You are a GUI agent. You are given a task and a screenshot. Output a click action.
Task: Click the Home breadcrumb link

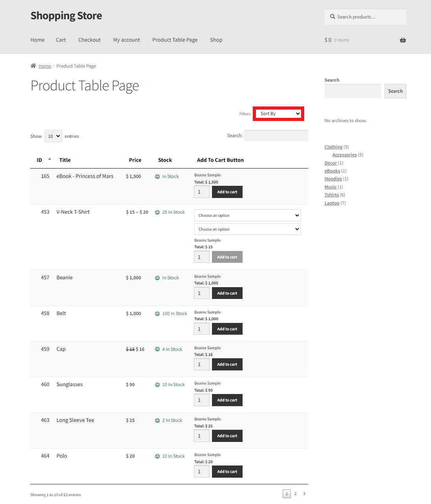[45, 66]
